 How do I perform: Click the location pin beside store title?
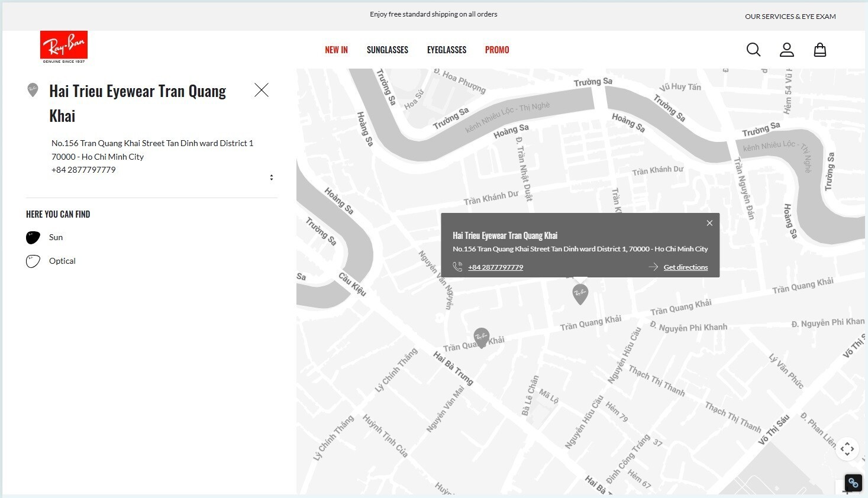[33, 90]
